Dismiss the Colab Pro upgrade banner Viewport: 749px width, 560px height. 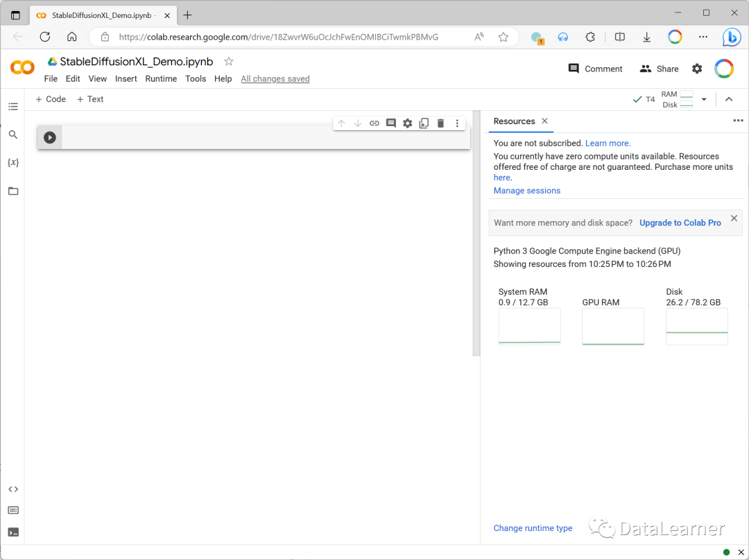734,218
